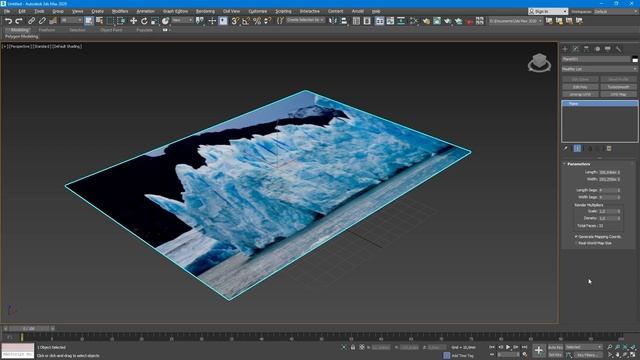Activate the Select and Rotate tool
The width and height of the screenshot is (640, 360).
(144, 21)
